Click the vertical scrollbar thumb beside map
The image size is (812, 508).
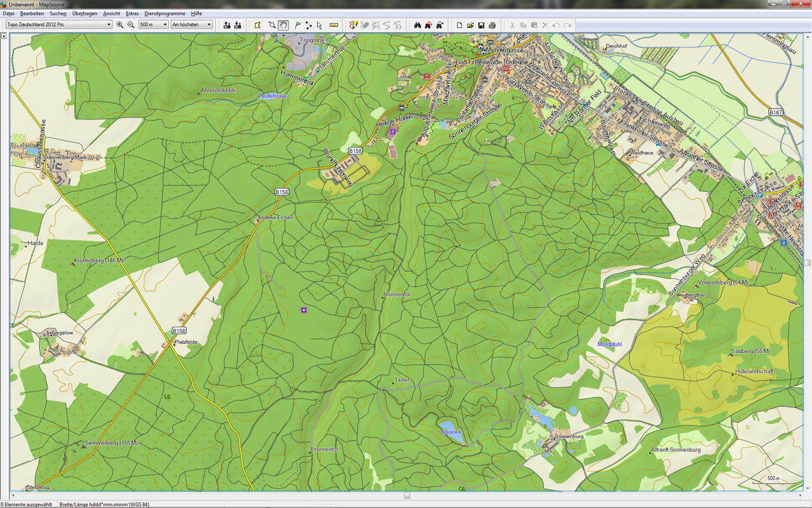point(808,262)
